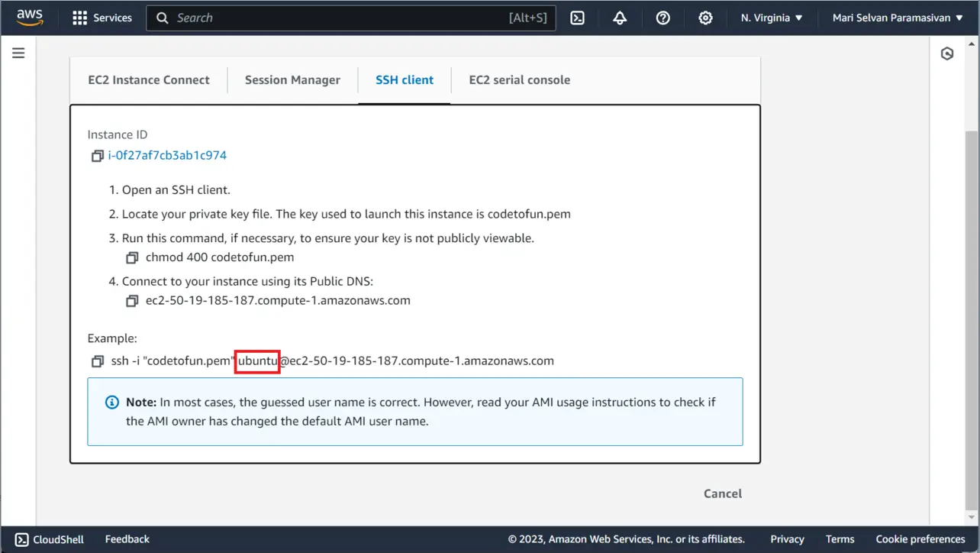Open the left navigation hamburger menu
This screenshot has width=980, height=553.
click(18, 53)
